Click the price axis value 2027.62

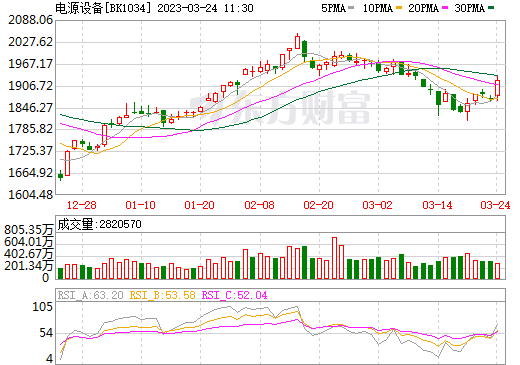pos(30,42)
